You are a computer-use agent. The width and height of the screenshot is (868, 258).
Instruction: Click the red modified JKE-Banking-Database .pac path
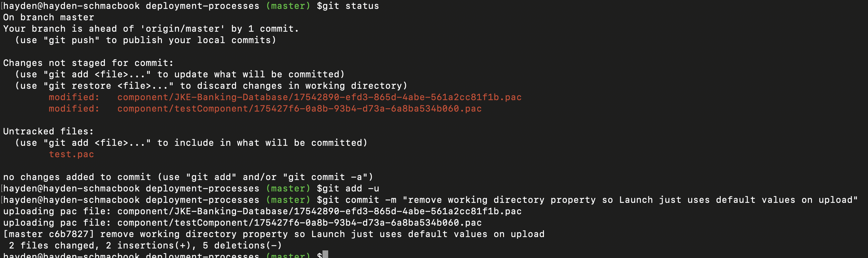tap(319, 97)
